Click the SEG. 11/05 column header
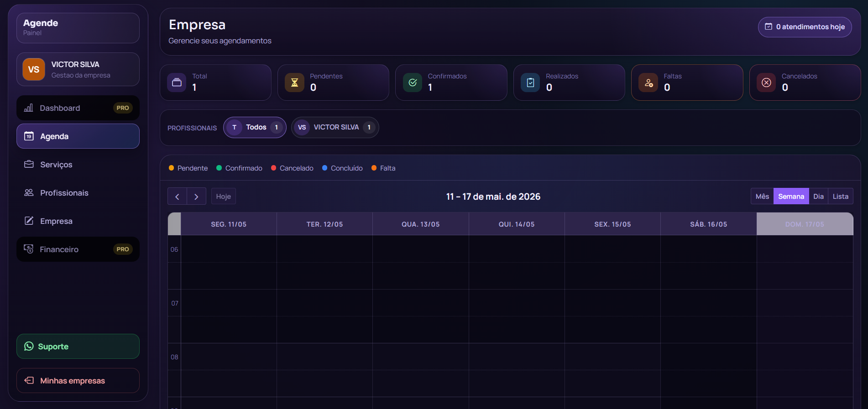The width and height of the screenshot is (868, 409). 229,224
